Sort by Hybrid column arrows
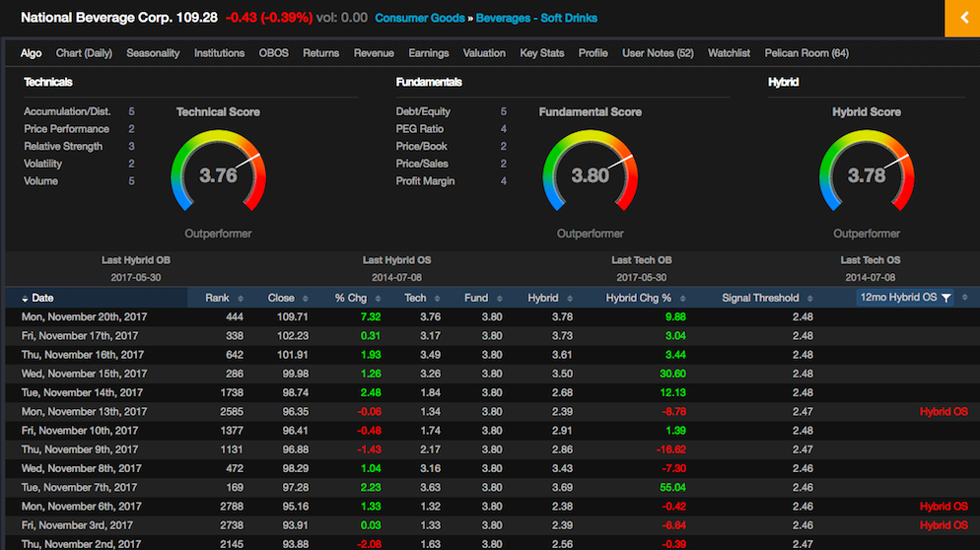This screenshot has width=980, height=550. [570, 299]
